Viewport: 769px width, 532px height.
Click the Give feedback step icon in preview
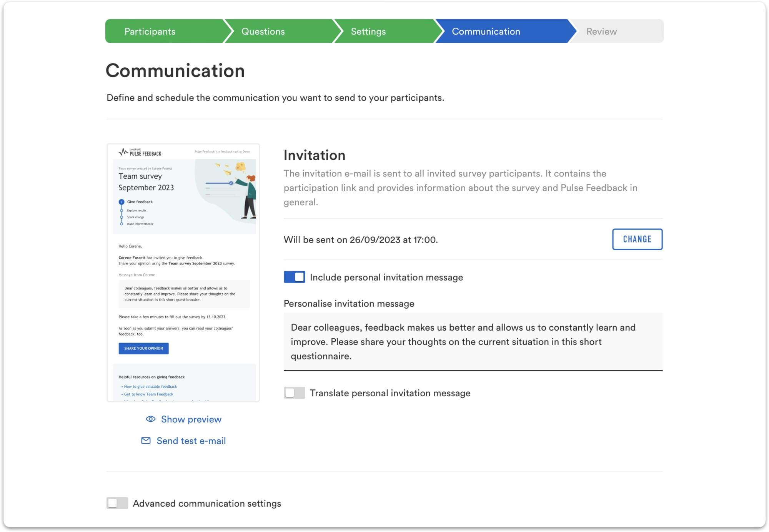[x=122, y=201]
